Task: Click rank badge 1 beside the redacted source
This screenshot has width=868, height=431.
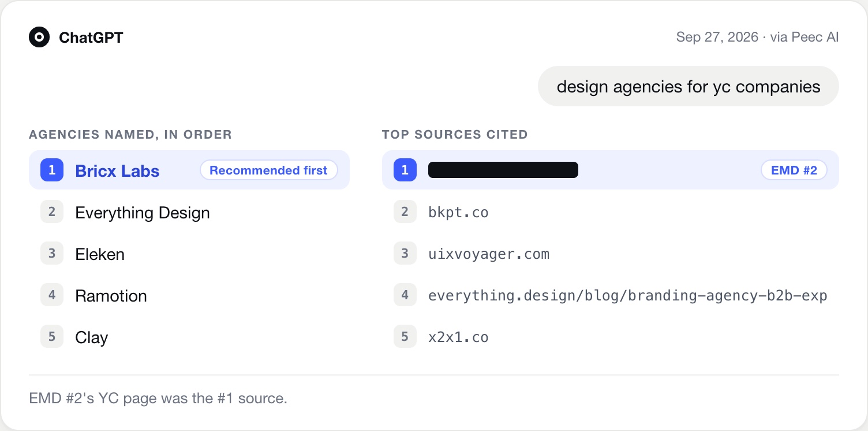Action: [x=405, y=170]
